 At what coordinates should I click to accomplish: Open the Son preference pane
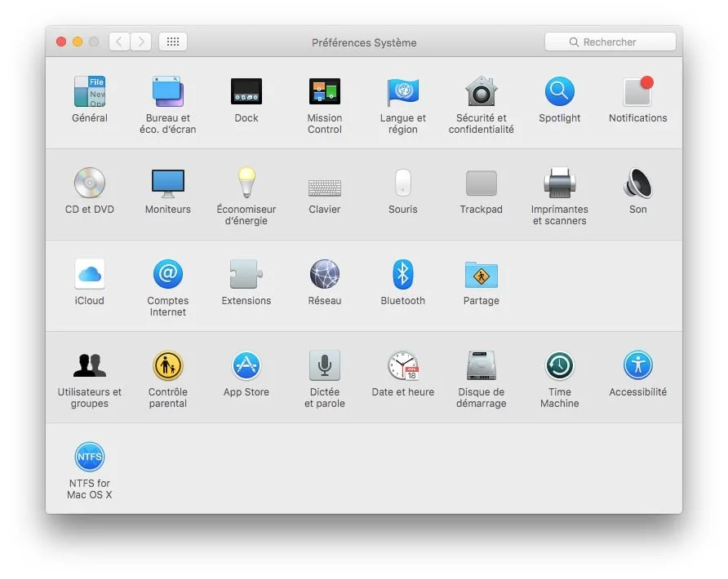click(637, 183)
